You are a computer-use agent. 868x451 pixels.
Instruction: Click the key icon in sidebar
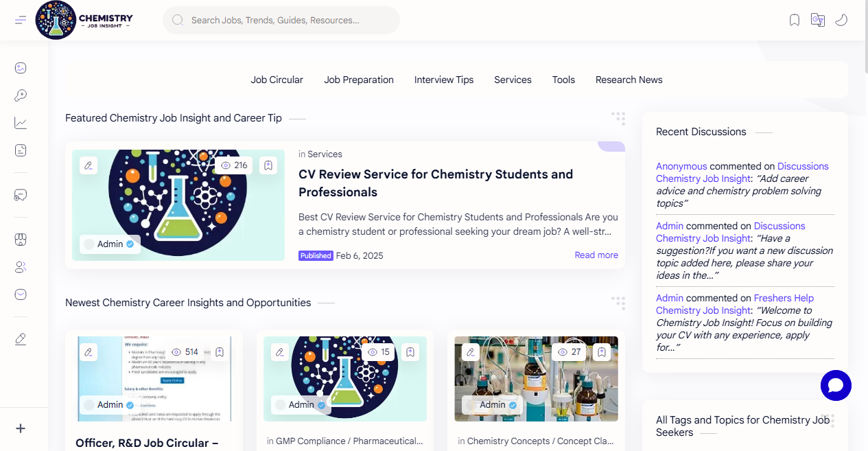[x=21, y=95]
